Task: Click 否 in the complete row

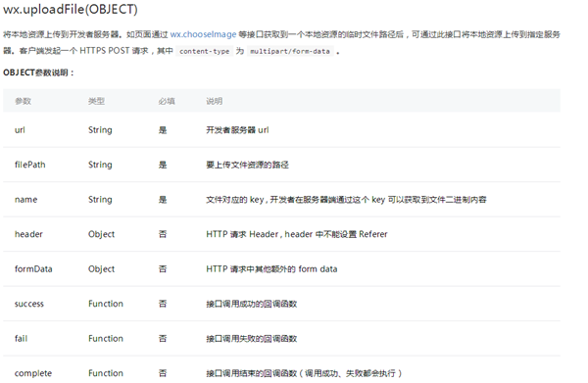Action: [x=163, y=373]
